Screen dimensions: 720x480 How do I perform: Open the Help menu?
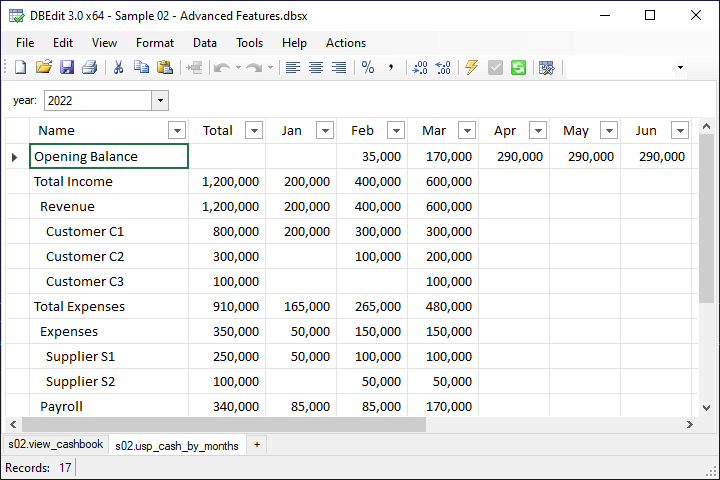[x=294, y=43]
